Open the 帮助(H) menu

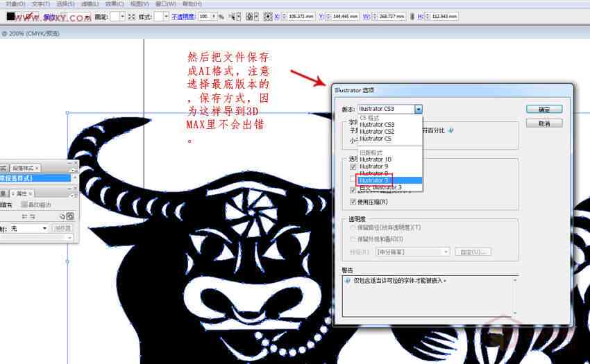[x=192, y=3]
